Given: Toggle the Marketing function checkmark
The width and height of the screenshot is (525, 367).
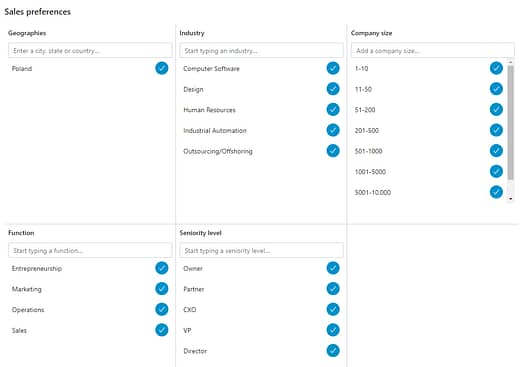Looking at the screenshot, I should pos(162,289).
